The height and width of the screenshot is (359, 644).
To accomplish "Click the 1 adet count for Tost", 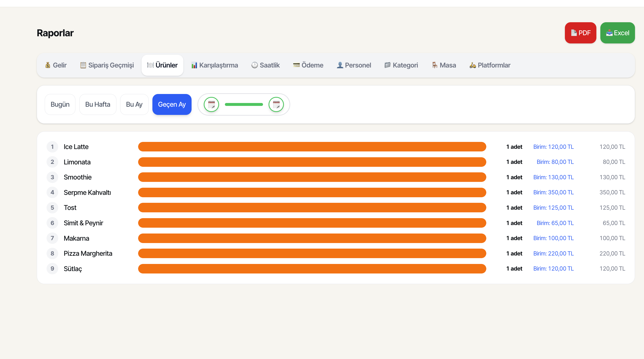I will (x=514, y=208).
